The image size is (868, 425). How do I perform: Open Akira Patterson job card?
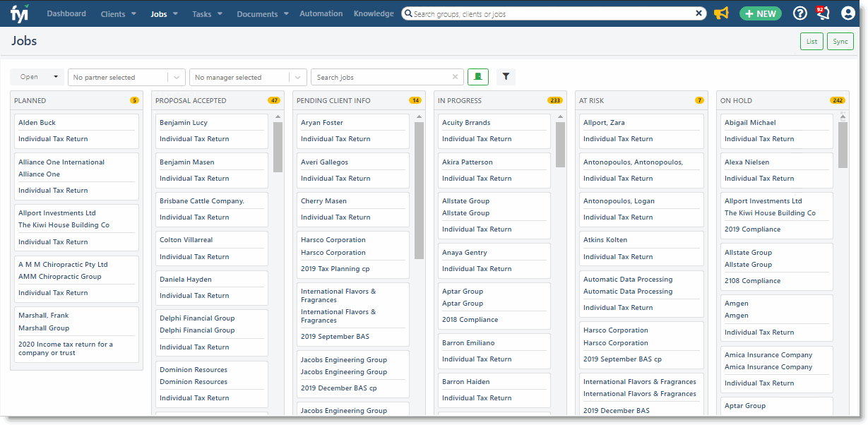click(494, 170)
